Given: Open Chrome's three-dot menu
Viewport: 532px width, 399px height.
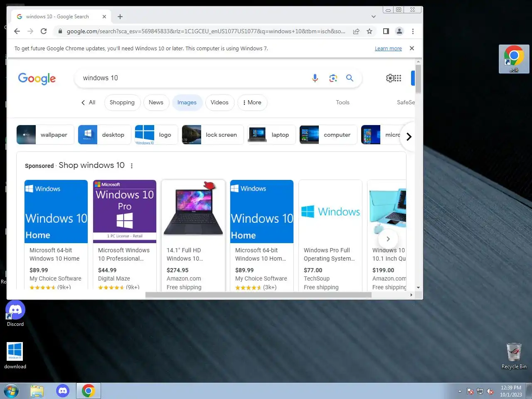Looking at the screenshot, I should (413, 31).
